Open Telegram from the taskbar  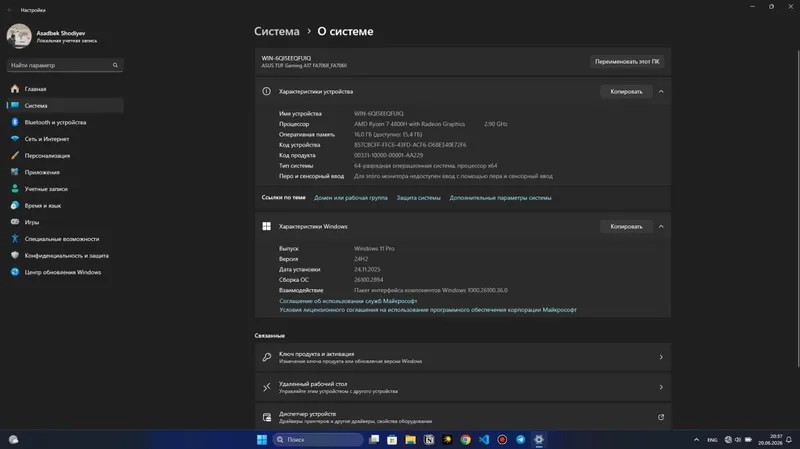[x=520, y=439]
